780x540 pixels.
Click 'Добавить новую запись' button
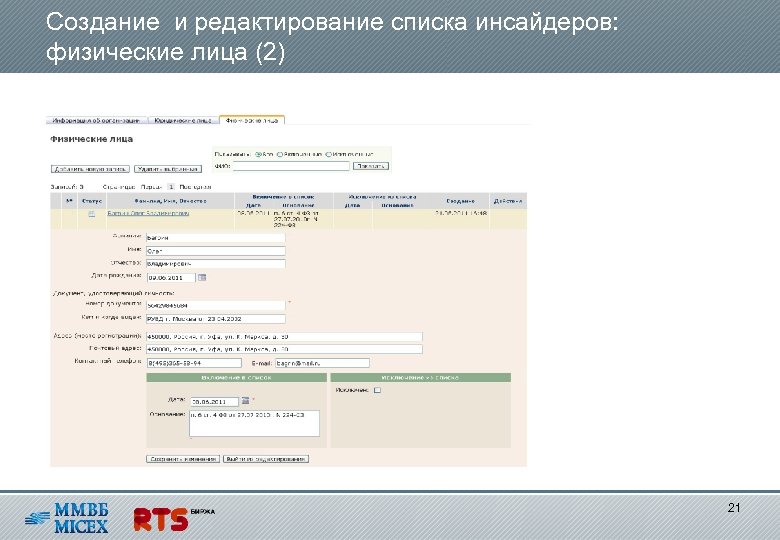click(x=90, y=169)
